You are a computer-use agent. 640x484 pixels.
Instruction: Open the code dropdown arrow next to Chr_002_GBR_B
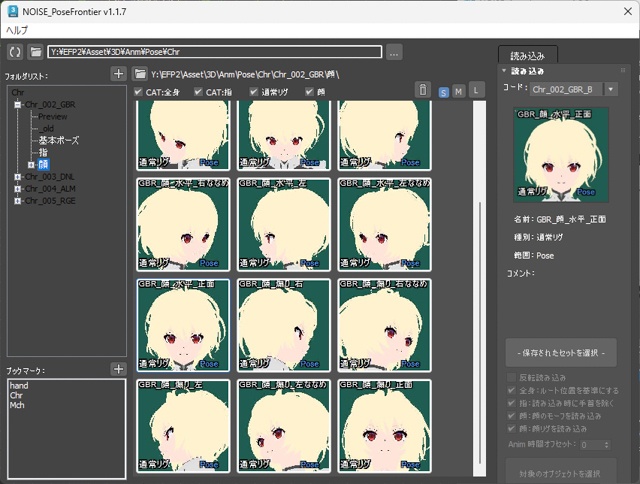[x=611, y=89]
